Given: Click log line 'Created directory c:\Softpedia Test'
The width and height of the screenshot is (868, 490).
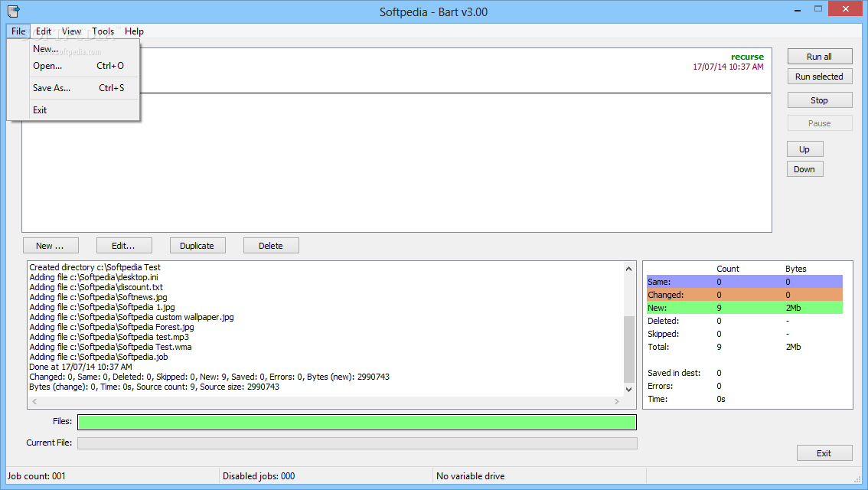Looking at the screenshot, I should 95,267.
